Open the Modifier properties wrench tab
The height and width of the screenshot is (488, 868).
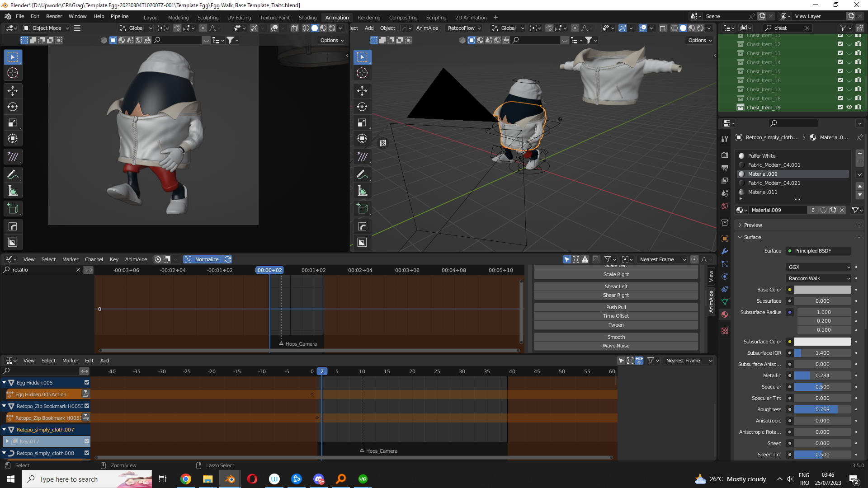pyautogui.click(x=725, y=251)
